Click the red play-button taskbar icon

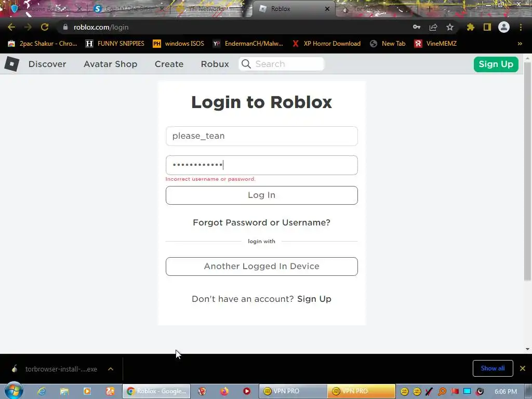coord(247,391)
